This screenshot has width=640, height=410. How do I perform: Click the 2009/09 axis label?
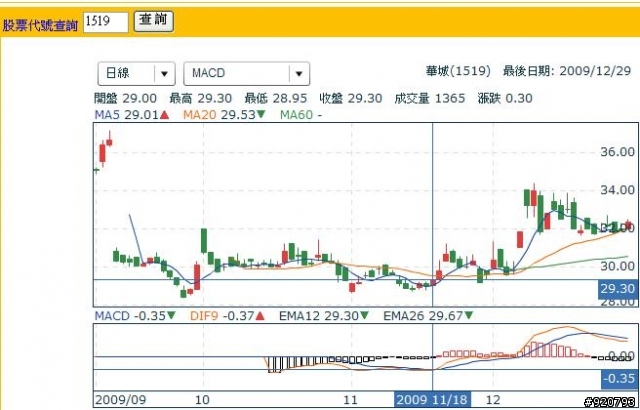(x=120, y=399)
